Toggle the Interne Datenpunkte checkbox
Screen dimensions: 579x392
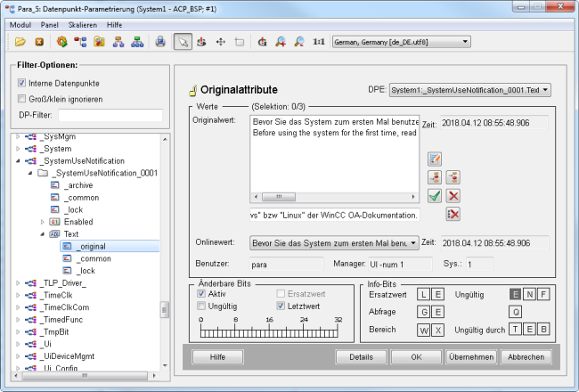pos(21,83)
